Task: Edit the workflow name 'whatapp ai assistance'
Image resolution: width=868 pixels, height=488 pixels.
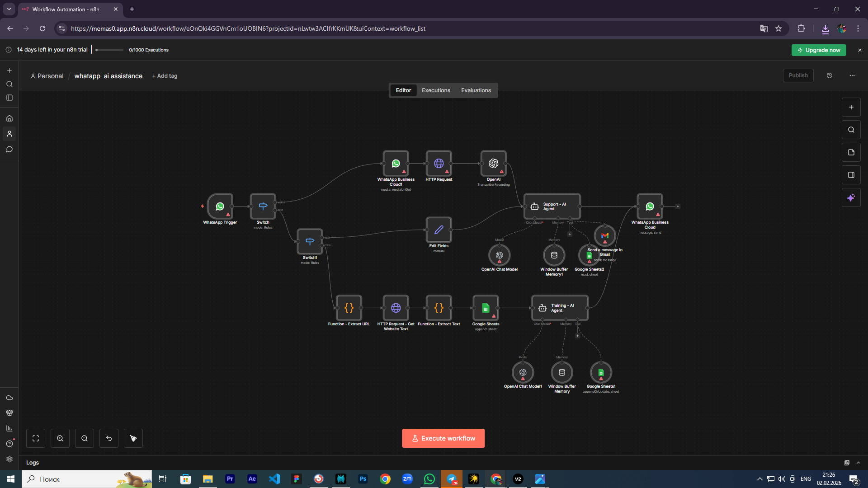Action: point(108,76)
